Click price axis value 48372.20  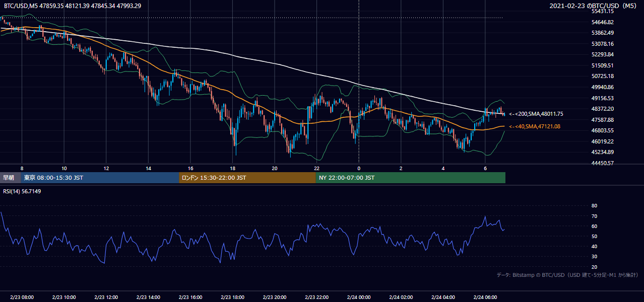coord(602,109)
